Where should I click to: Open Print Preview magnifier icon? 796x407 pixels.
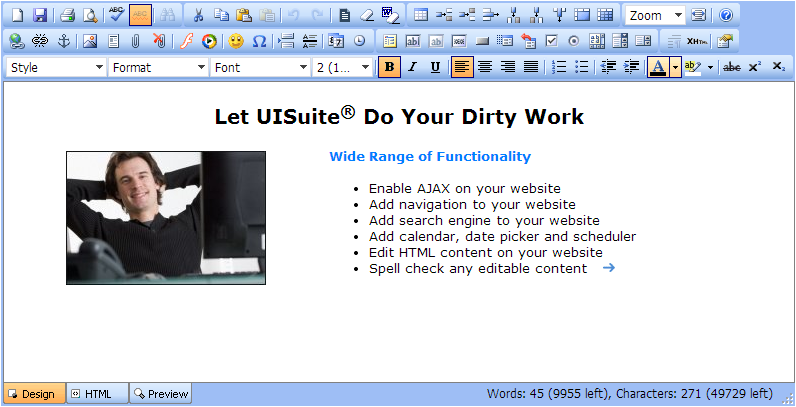[90, 15]
